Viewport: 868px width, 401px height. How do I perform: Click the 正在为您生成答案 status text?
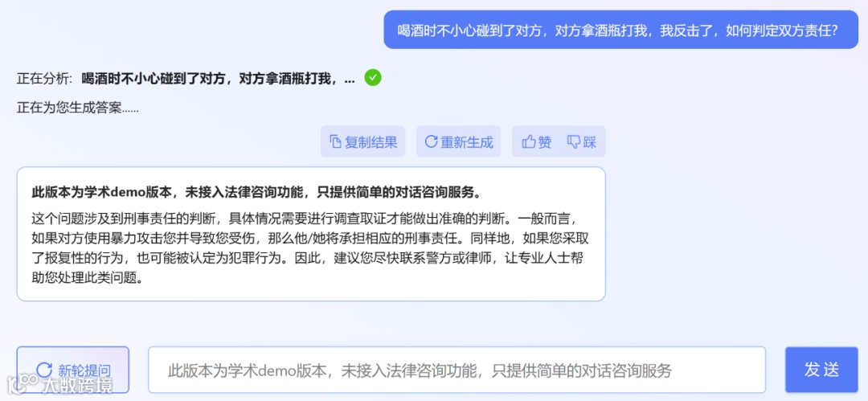pyautogui.click(x=77, y=108)
